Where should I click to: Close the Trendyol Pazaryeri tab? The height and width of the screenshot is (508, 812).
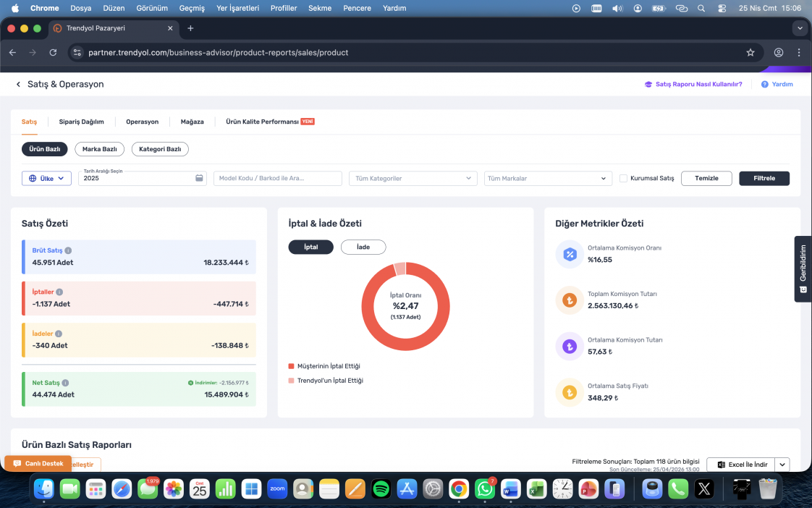(170, 28)
